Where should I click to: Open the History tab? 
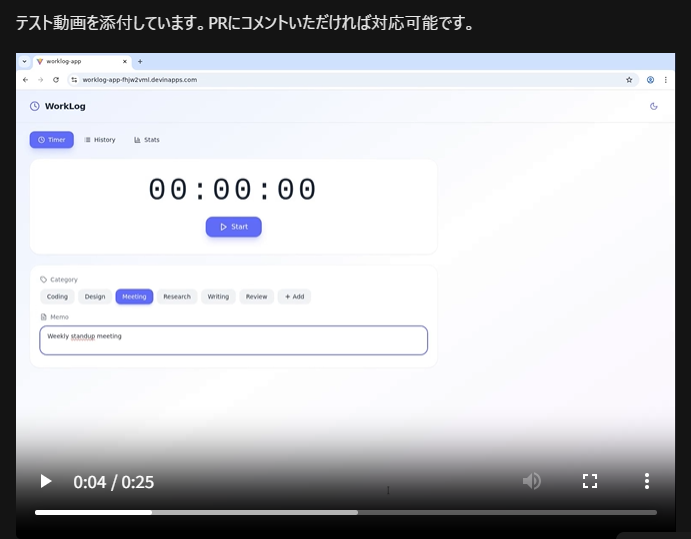click(x=100, y=140)
